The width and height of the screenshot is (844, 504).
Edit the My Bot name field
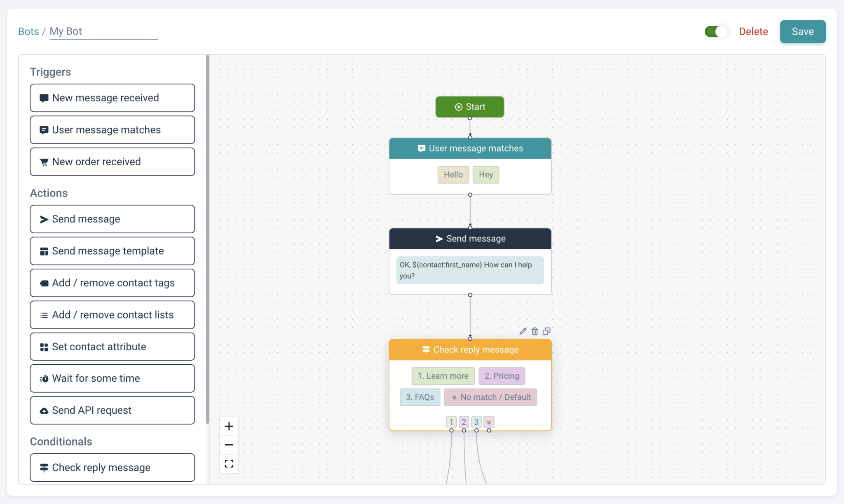[103, 31]
